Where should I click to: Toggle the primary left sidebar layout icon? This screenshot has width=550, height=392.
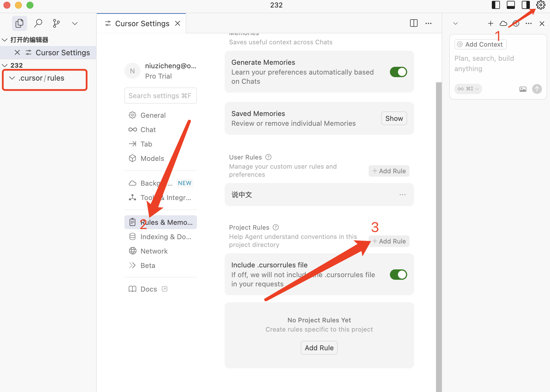(496, 5)
